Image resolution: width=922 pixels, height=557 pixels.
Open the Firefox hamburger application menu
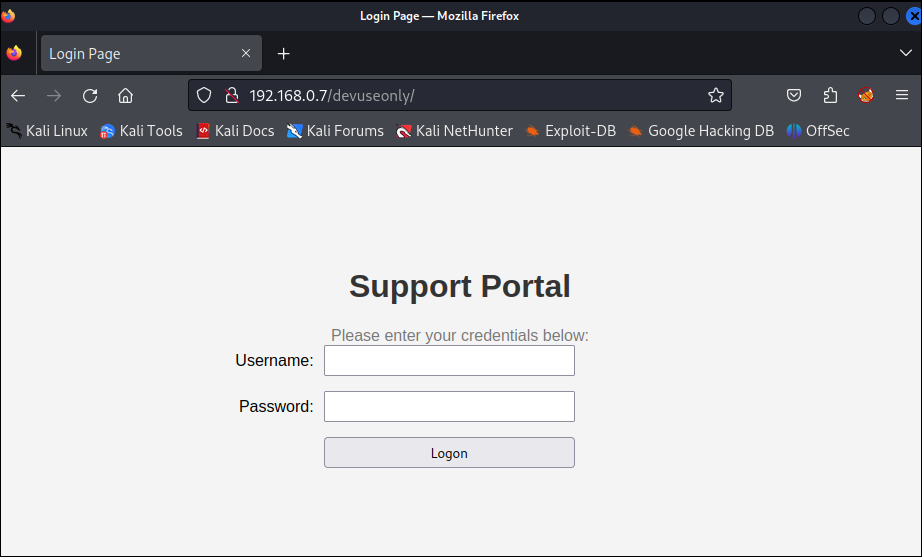coord(901,96)
